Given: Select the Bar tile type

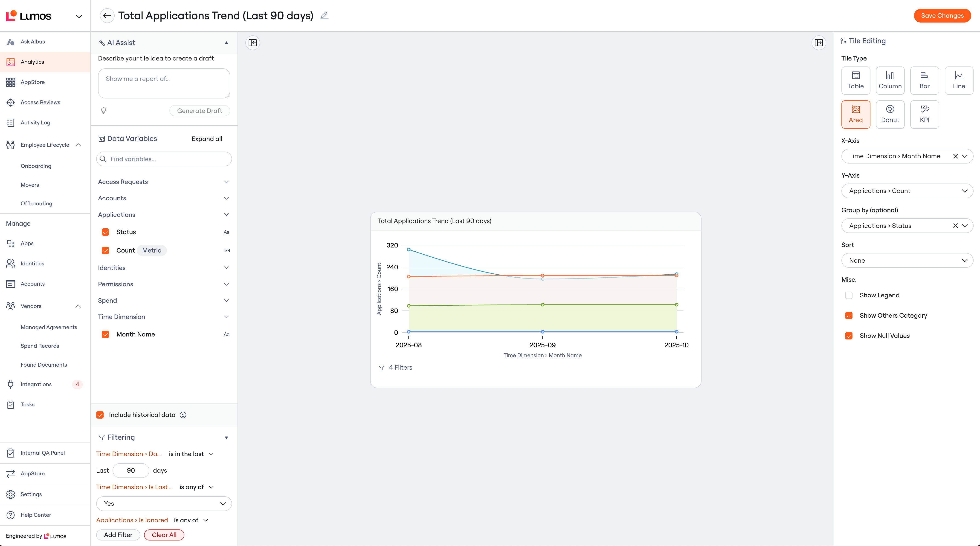Looking at the screenshot, I should click(925, 80).
